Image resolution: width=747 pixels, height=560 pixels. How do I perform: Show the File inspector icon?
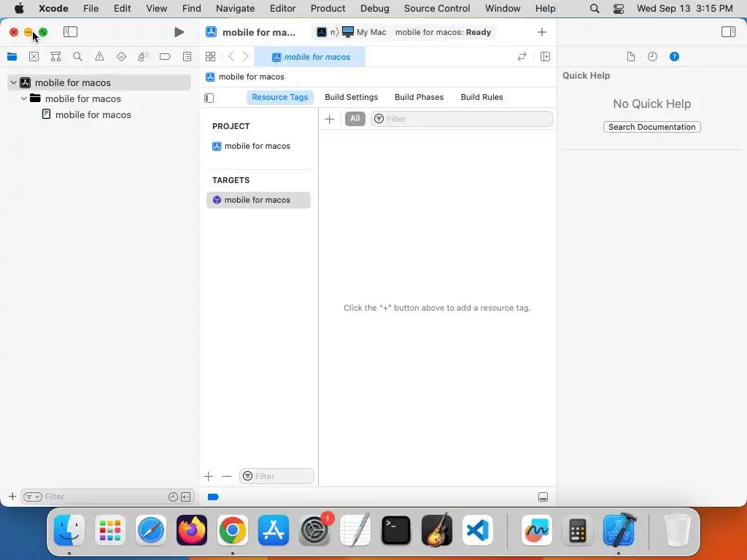click(631, 57)
